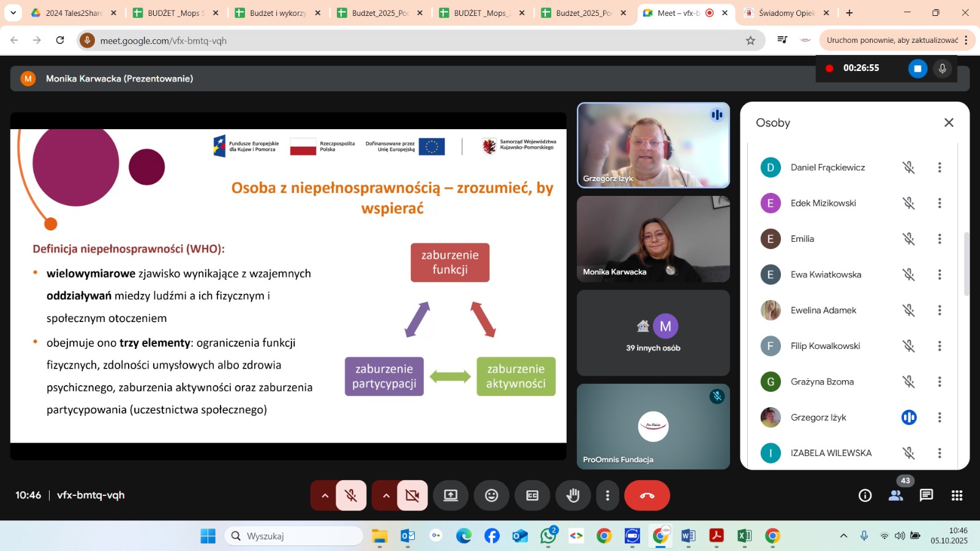Turn on captions in the toolbar

click(x=532, y=495)
